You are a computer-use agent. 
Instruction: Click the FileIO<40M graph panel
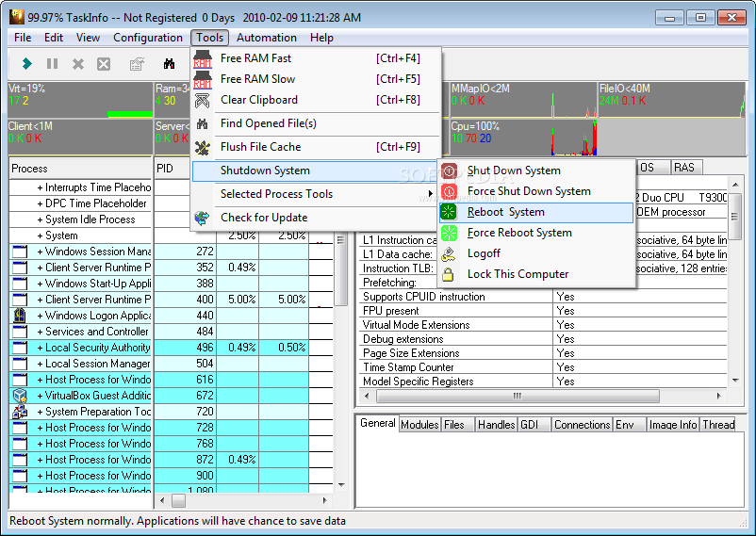(672, 100)
